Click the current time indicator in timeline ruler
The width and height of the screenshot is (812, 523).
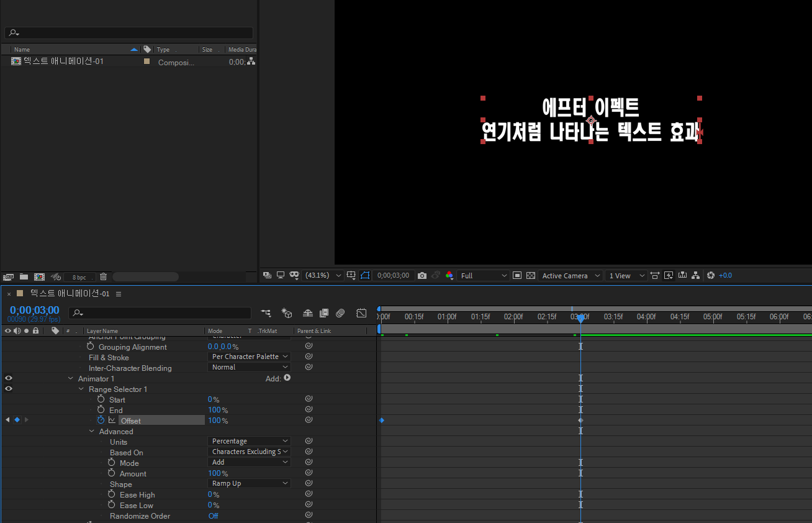(x=580, y=319)
